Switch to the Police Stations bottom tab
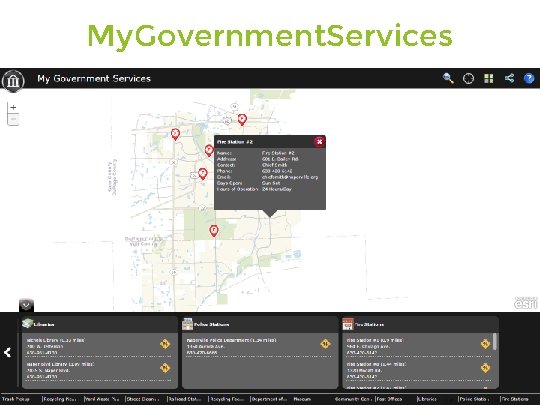The width and height of the screenshot is (540, 405). [x=474, y=399]
